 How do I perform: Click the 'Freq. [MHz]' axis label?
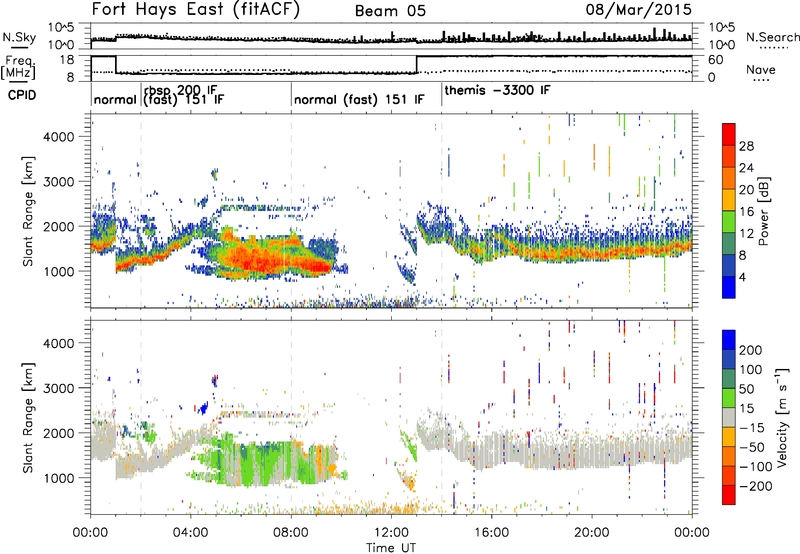coord(19,67)
